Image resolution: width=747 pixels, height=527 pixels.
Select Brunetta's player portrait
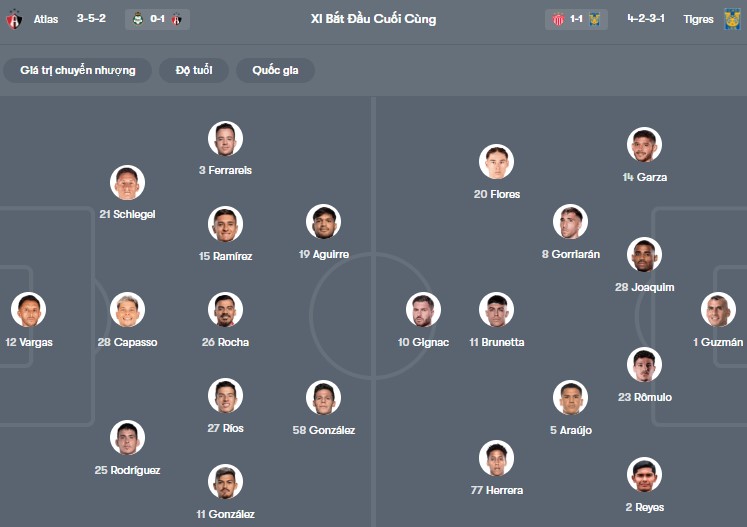(x=496, y=310)
